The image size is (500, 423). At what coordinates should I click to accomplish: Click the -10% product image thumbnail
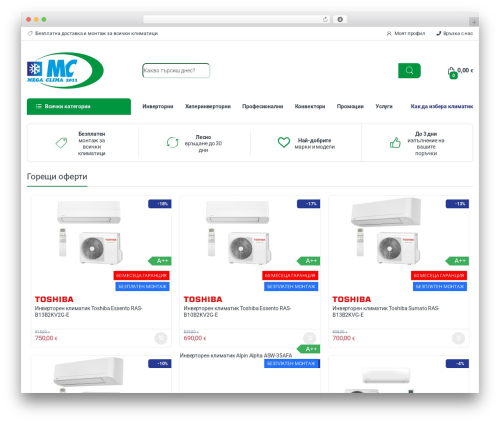tap(88, 375)
